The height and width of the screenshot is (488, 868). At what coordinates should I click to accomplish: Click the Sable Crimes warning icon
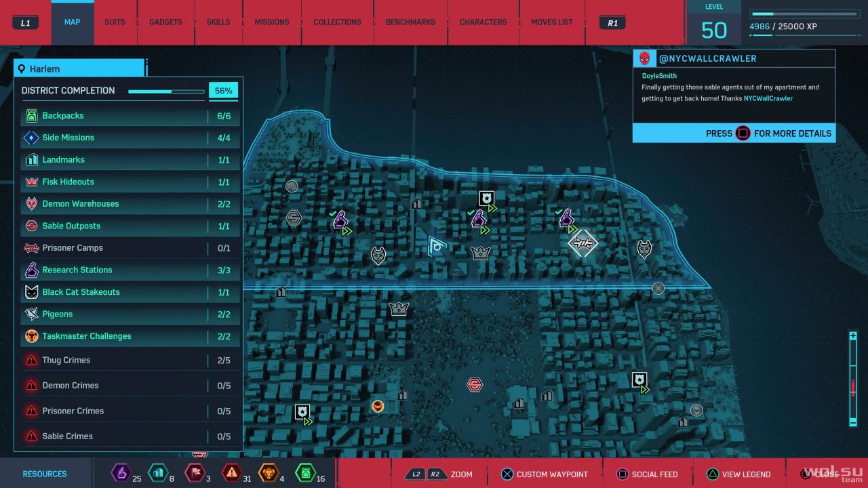click(x=31, y=436)
